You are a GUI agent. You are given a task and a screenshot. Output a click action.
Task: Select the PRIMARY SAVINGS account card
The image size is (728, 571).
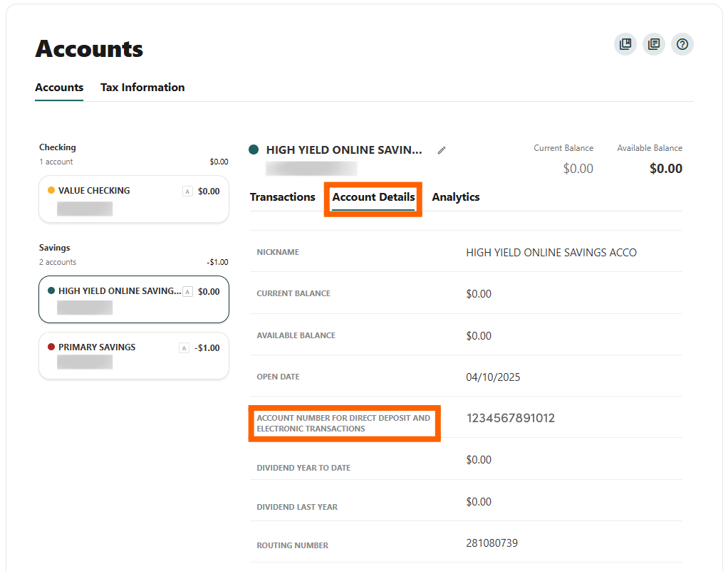coord(133,355)
